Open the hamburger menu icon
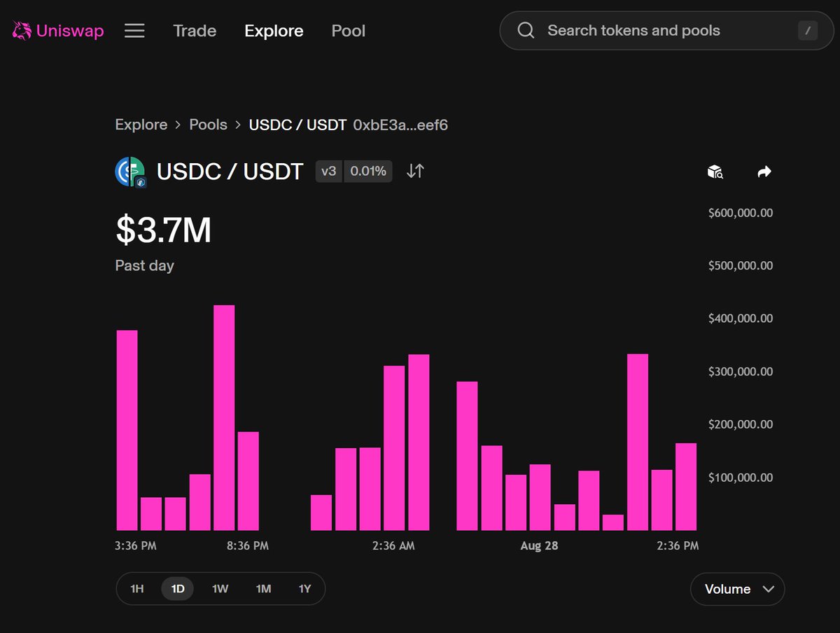This screenshot has height=633, width=840. pyautogui.click(x=134, y=31)
